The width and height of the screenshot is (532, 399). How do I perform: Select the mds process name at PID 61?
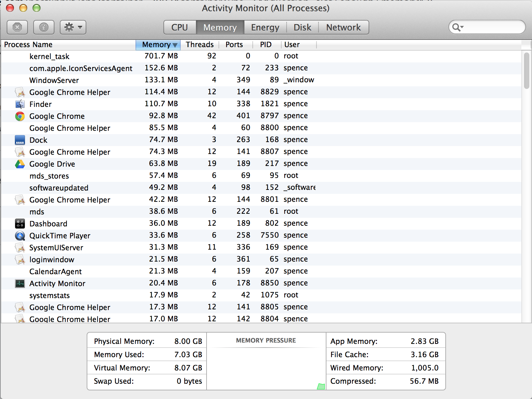pos(37,212)
